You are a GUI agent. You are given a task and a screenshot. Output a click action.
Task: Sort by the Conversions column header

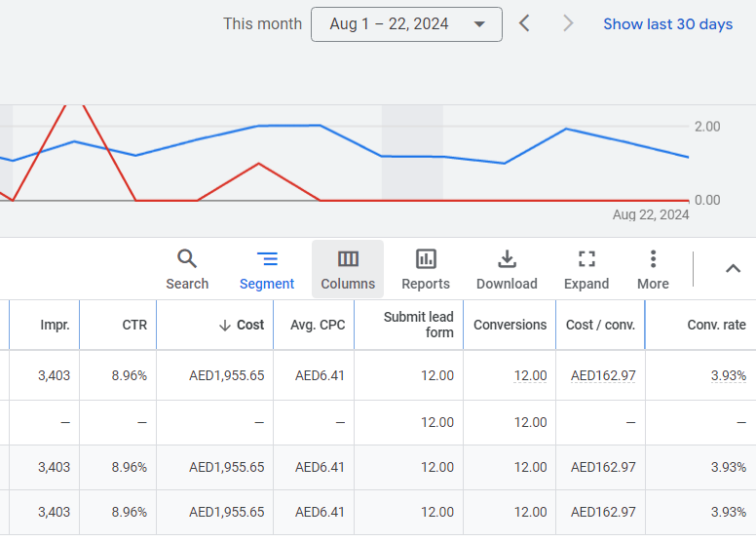click(x=510, y=325)
